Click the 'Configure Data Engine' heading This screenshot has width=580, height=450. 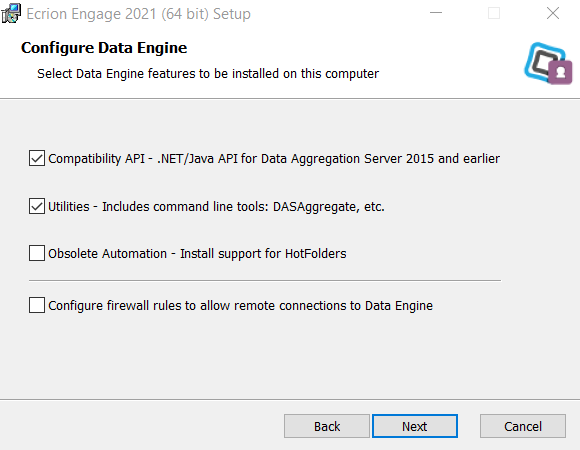104,48
